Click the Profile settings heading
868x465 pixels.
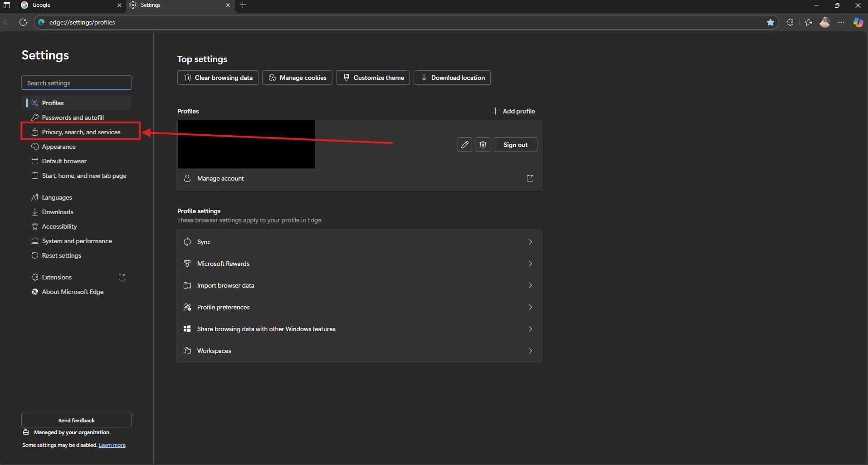[x=199, y=211]
